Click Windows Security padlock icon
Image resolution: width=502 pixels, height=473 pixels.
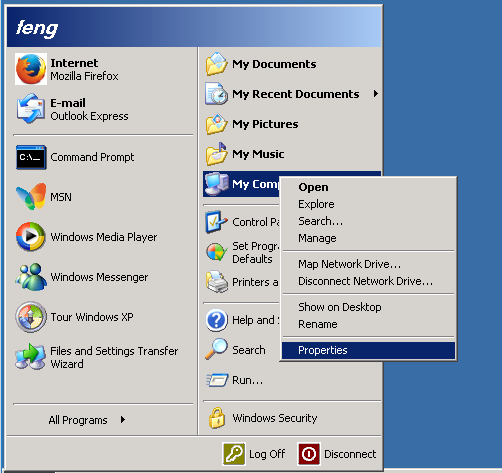217,418
